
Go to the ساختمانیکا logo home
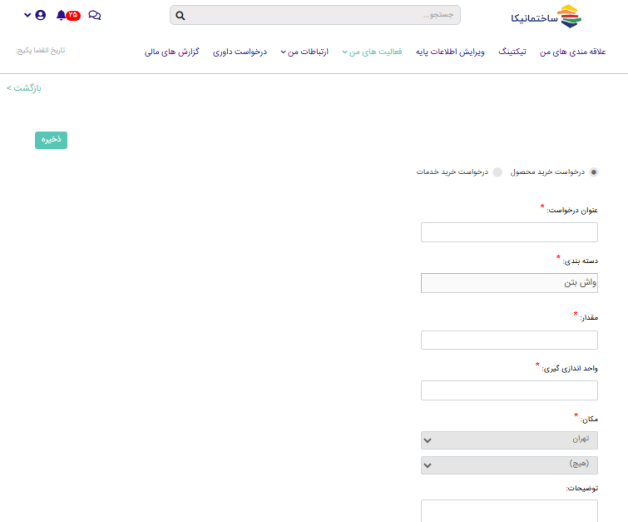point(546,16)
